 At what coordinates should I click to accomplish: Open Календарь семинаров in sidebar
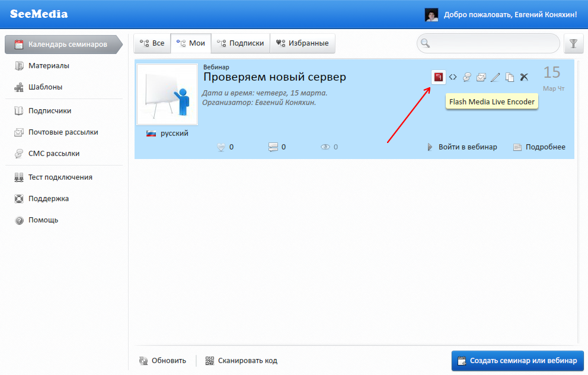(x=63, y=45)
